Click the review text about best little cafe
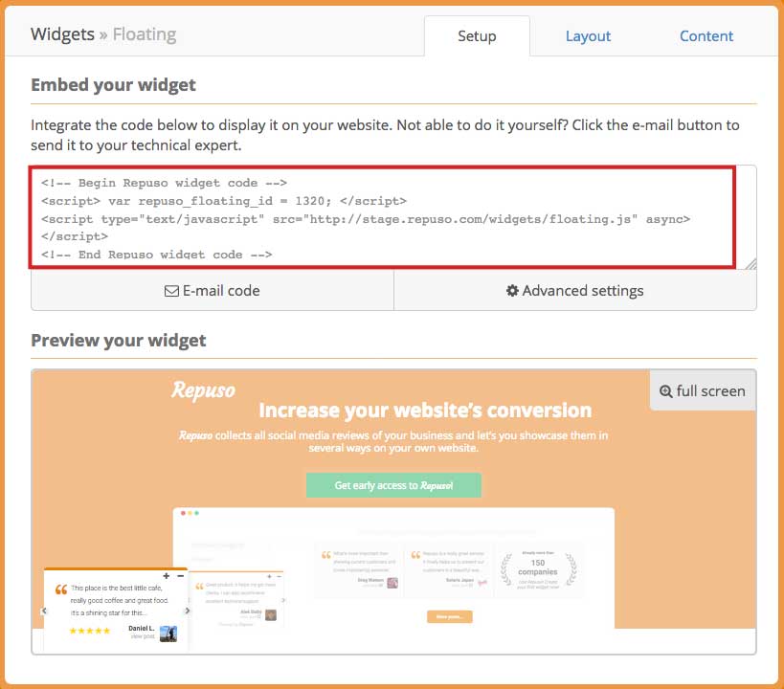The height and width of the screenshot is (689, 784). click(117, 600)
